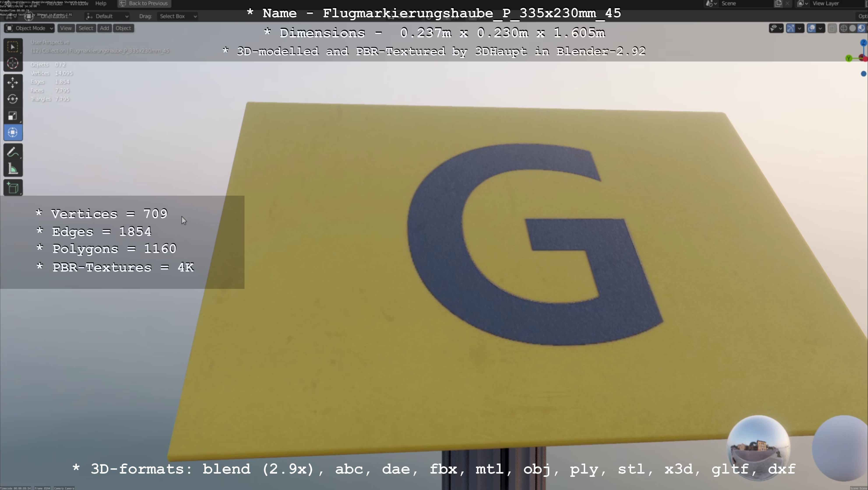Toggle X-Ray view button
The width and height of the screenshot is (868, 490).
(832, 28)
